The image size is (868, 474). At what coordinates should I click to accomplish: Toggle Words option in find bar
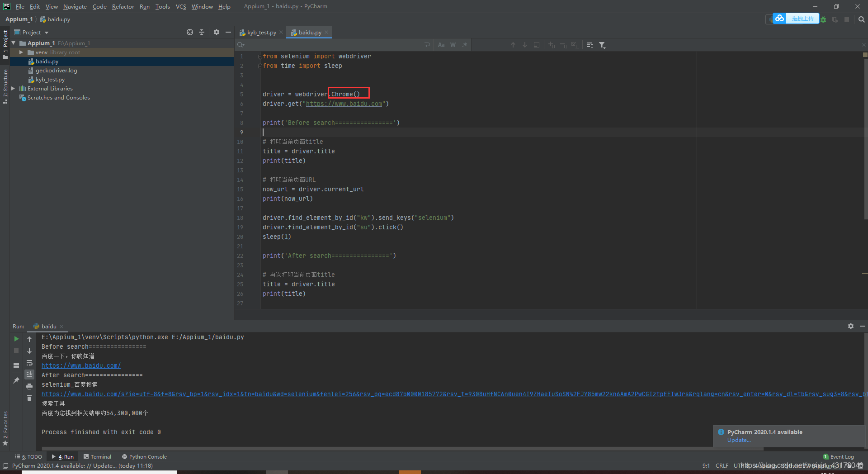click(x=453, y=45)
